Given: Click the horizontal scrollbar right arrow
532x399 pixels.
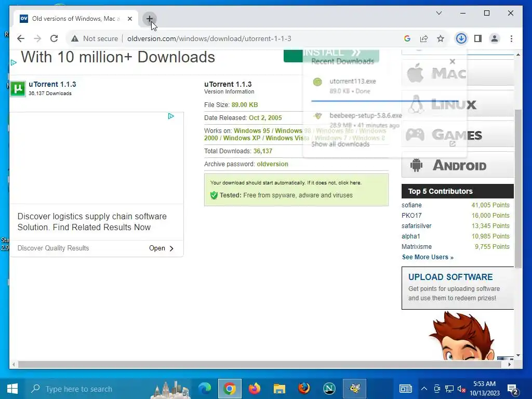Looking at the screenshot, I should (509, 364).
